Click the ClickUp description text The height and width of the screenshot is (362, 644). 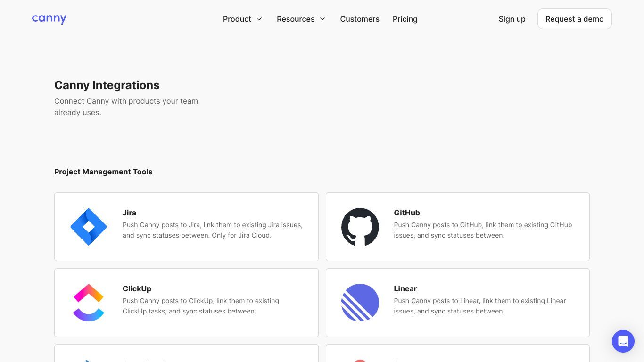201,306
